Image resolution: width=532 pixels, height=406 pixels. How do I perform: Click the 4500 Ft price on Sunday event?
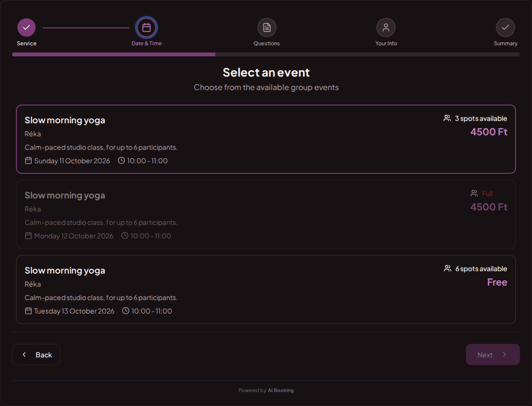click(x=489, y=132)
